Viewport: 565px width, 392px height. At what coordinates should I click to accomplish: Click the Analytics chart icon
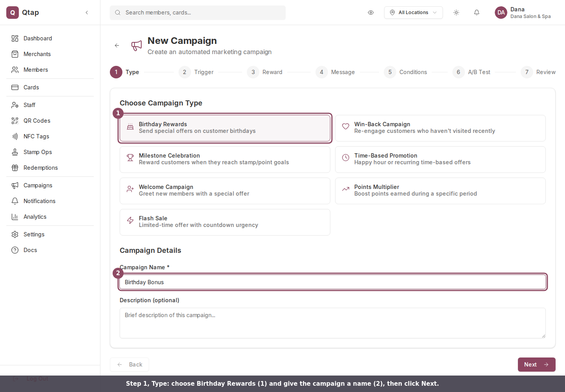coord(15,217)
